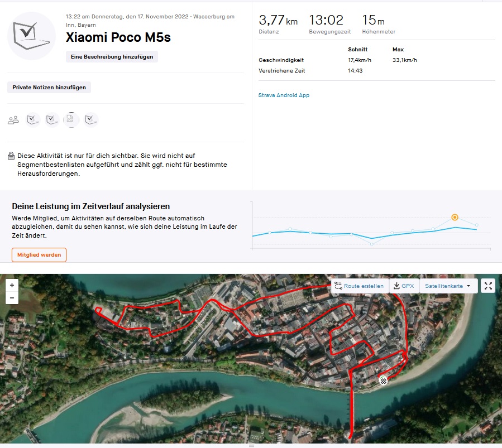Click the checkered finish flag marker

tap(384, 380)
